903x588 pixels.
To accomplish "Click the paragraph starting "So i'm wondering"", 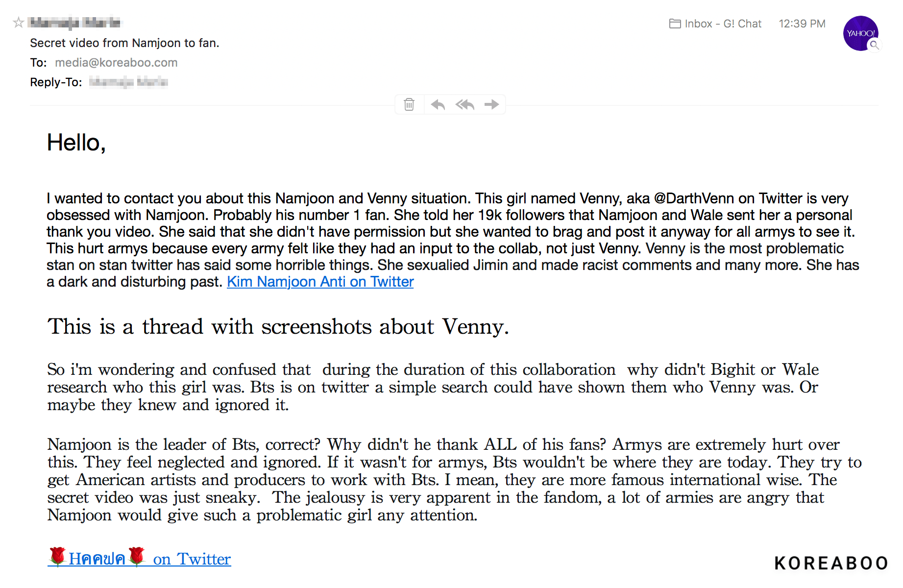I will 433,387.
